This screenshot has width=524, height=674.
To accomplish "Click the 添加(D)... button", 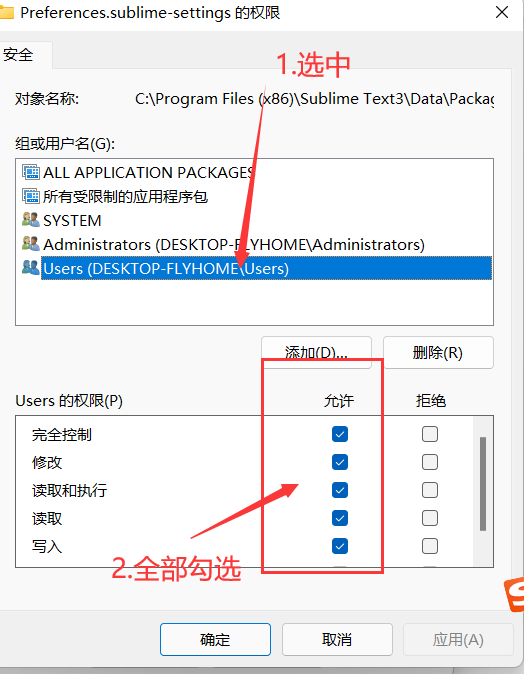I will pos(316,352).
